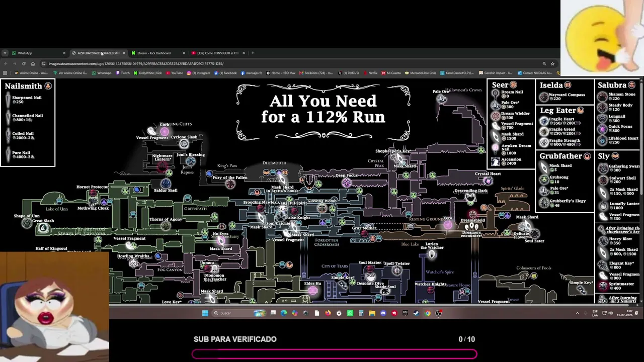Viewport: 644px width, 362px height.
Task: Open the notification bell in system tray
Action: click(636, 313)
